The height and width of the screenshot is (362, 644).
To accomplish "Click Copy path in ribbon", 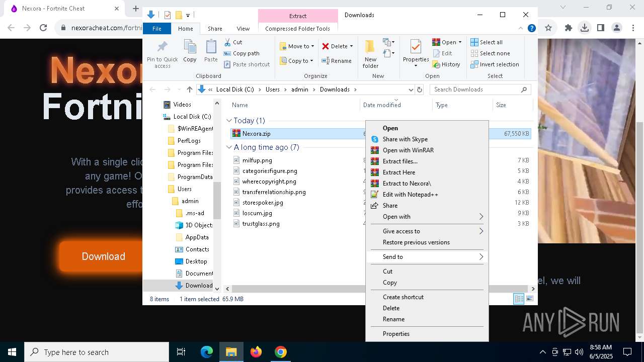I will (242, 53).
